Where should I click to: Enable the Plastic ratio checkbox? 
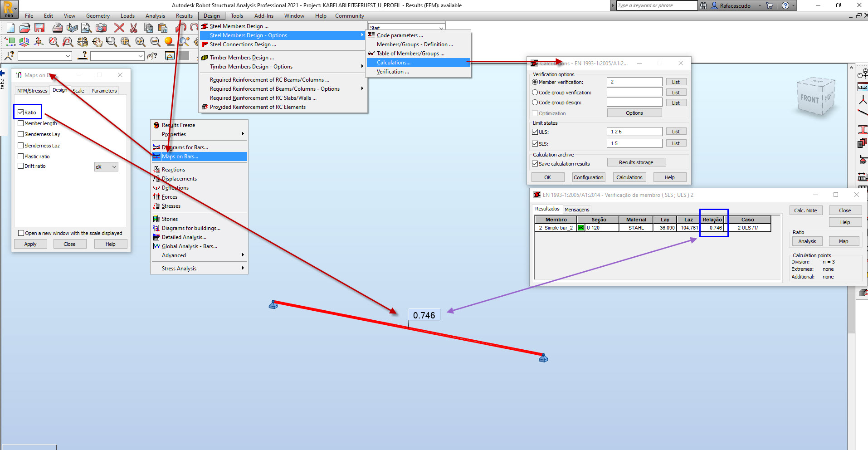pos(20,156)
